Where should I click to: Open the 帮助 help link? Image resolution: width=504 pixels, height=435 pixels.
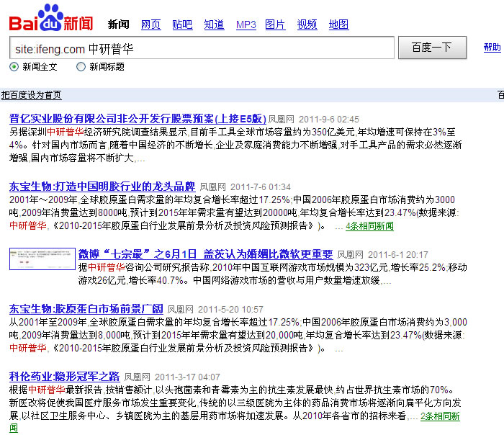click(x=492, y=48)
